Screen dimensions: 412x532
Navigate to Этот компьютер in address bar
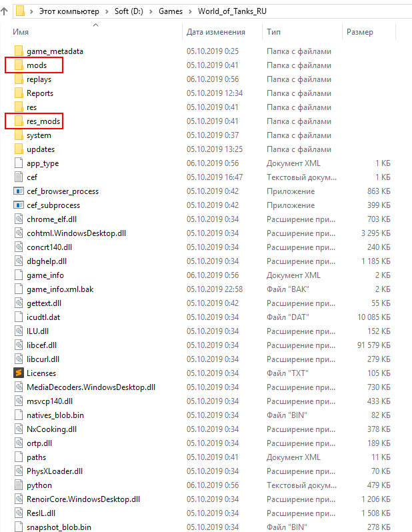[x=69, y=11]
